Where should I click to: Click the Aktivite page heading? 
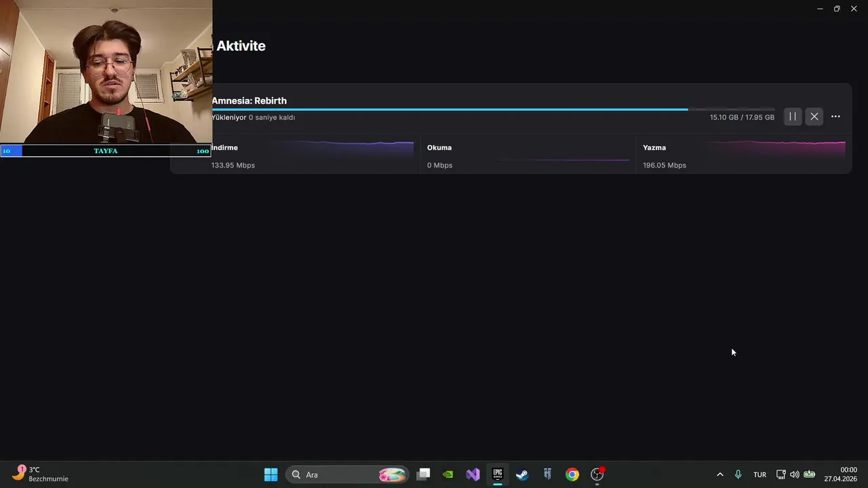[x=241, y=46]
